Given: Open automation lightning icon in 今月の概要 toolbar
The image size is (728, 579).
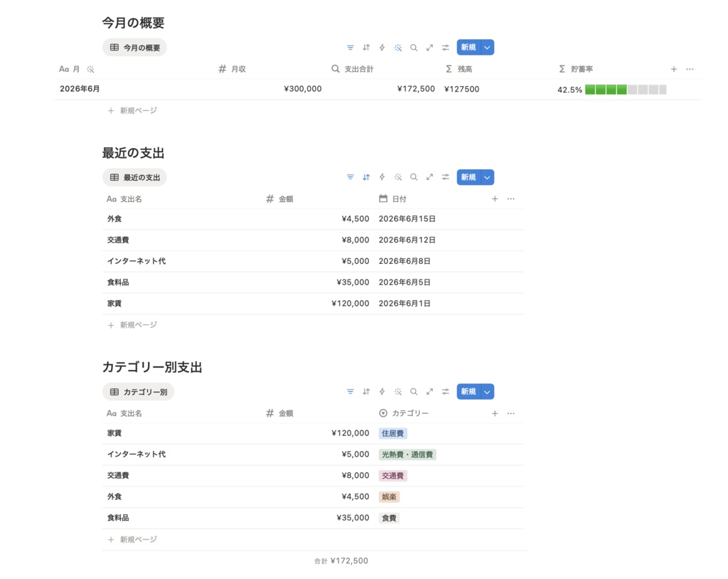Looking at the screenshot, I should coord(382,48).
